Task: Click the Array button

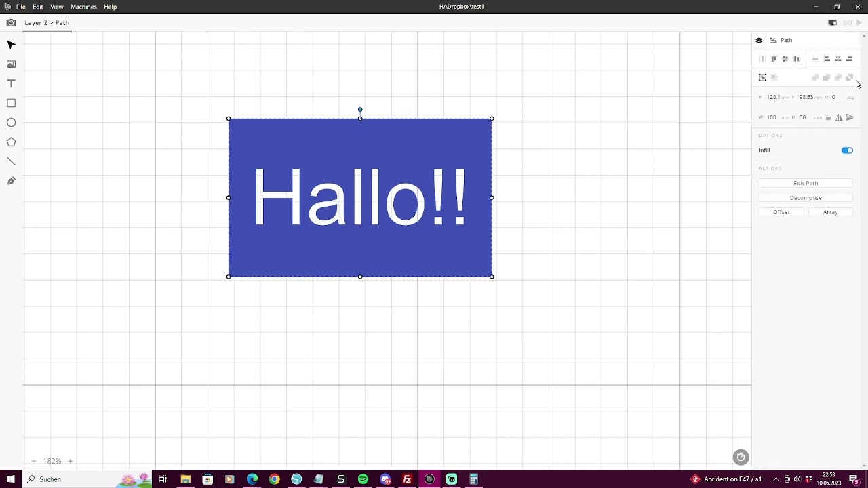Action: point(830,212)
